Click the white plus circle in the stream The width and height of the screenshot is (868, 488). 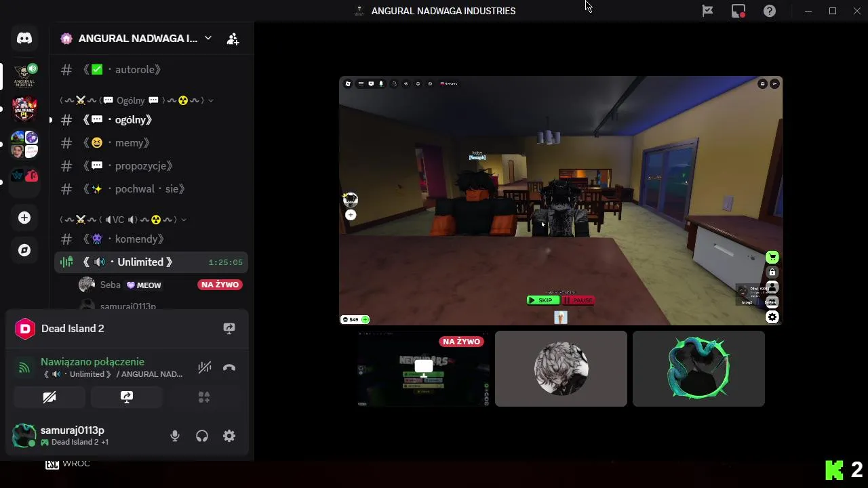click(x=351, y=215)
